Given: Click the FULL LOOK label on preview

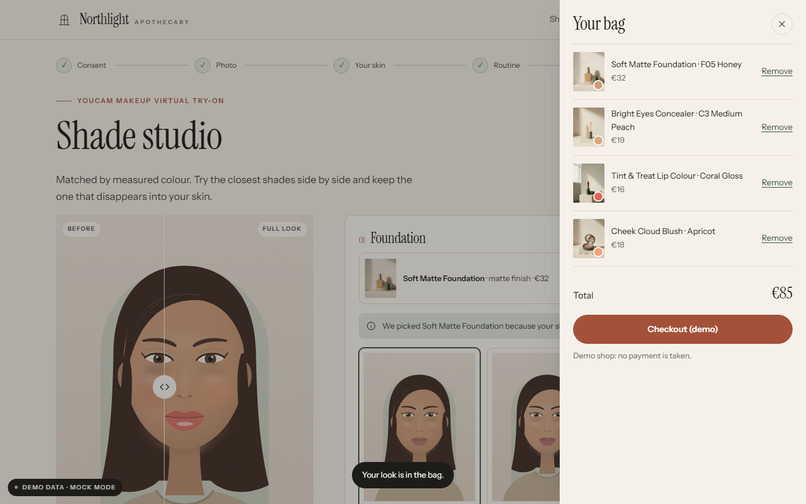Looking at the screenshot, I should click(x=282, y=229).
